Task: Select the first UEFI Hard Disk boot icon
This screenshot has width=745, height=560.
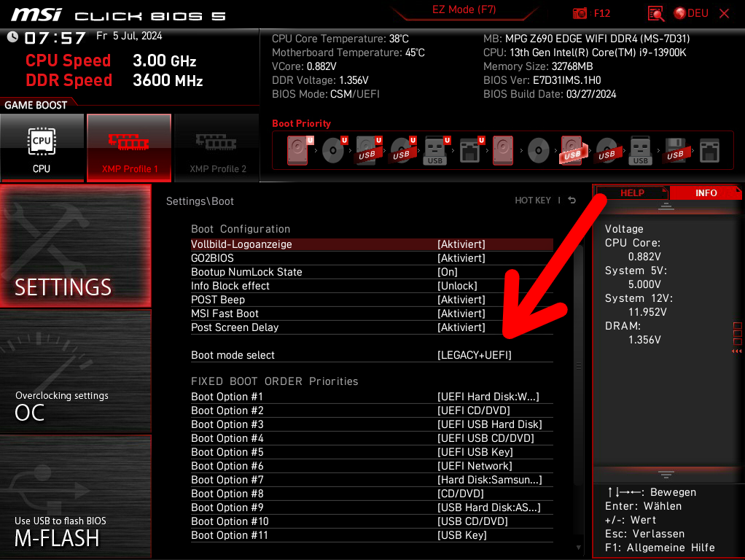Action: [298, 150]
